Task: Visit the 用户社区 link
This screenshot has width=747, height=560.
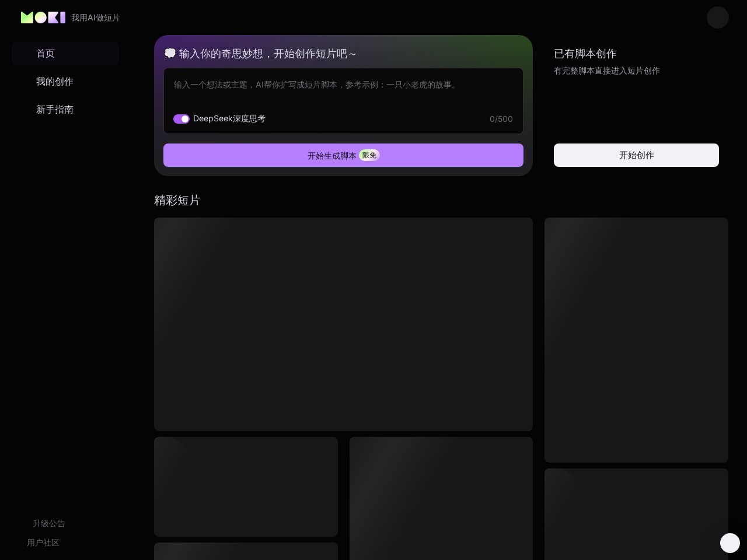Action: click(43, 542)
